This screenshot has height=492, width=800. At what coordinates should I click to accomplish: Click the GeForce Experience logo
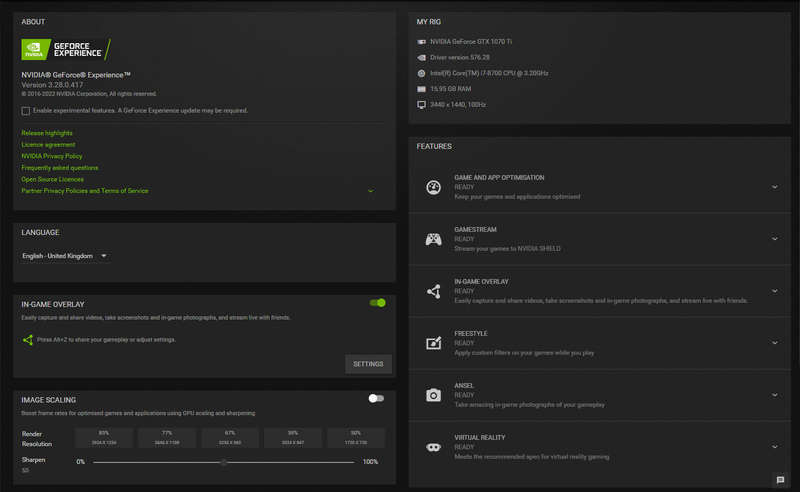coord(66,50)
